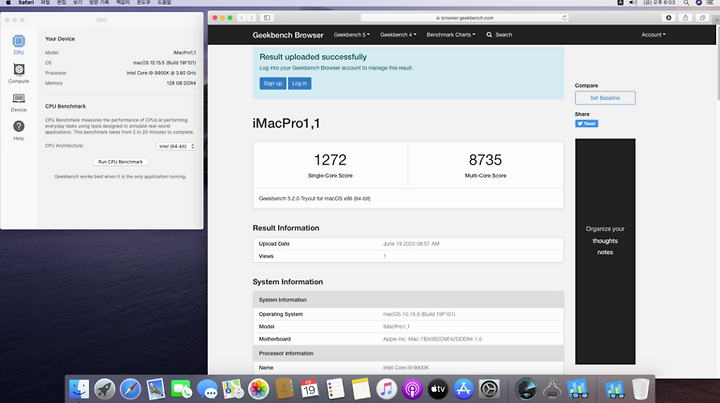
Task: Open Mail from the Dock
Action: pyautogui.click(x=156, y=389)
